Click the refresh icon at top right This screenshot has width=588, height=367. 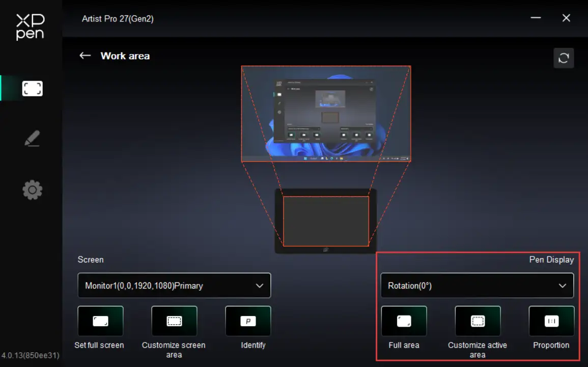click(x=564, y=58)
